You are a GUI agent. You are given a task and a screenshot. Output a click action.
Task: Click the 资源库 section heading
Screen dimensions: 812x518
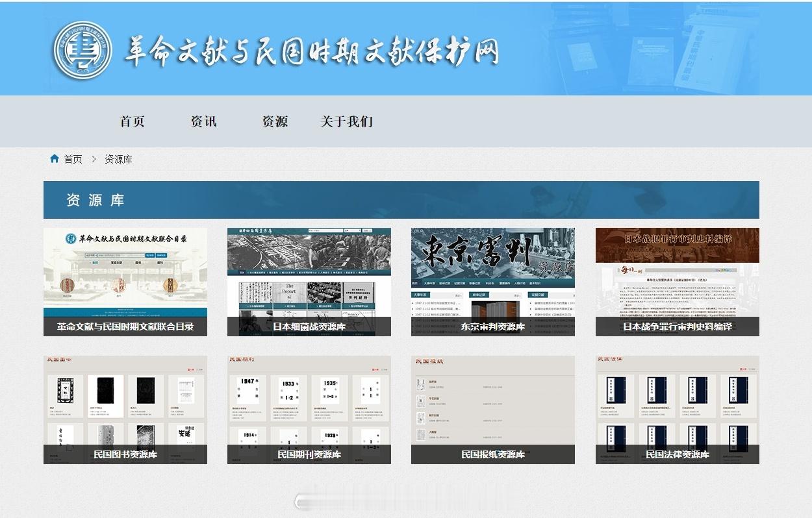(x=95, y=200)
